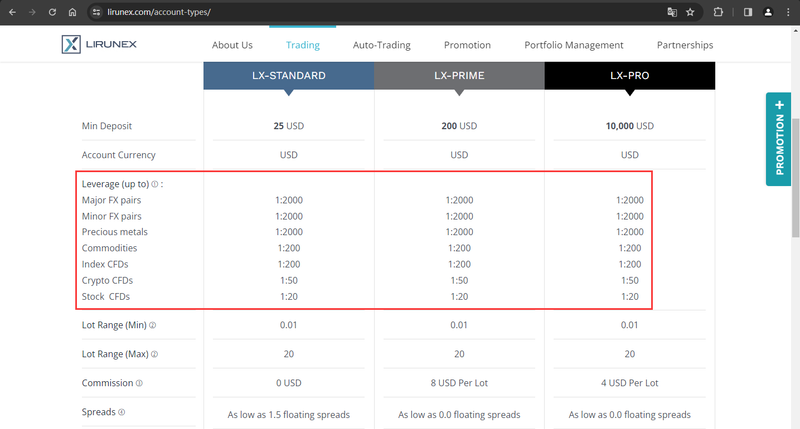Click the translate page icon
This screenshot has width=800, height=429.
(672, 12)
